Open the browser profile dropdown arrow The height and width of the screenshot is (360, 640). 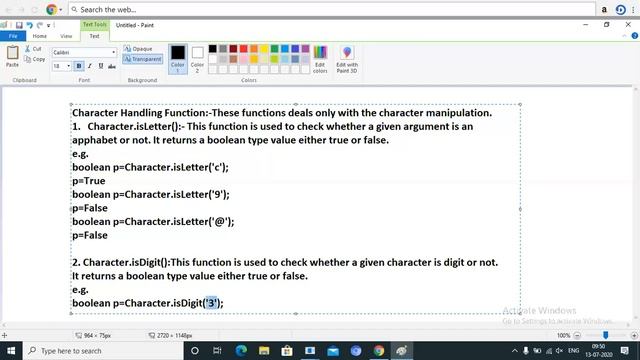coord(61,9)
